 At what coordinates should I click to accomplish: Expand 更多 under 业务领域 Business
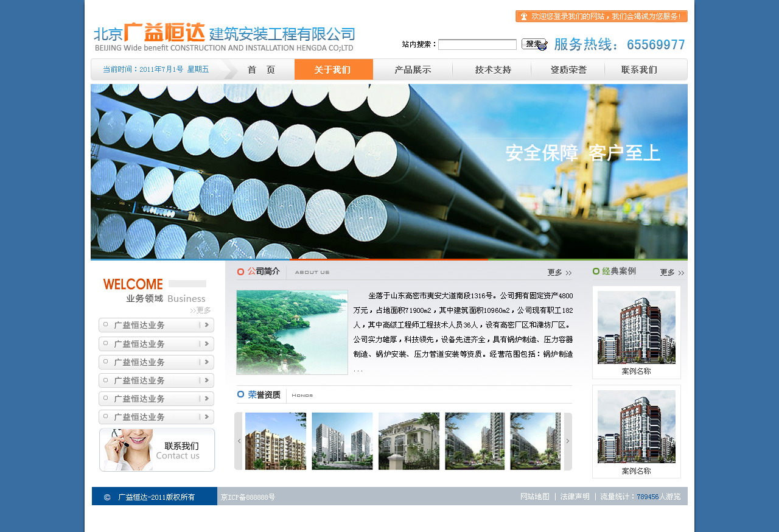tap(200, 310)
